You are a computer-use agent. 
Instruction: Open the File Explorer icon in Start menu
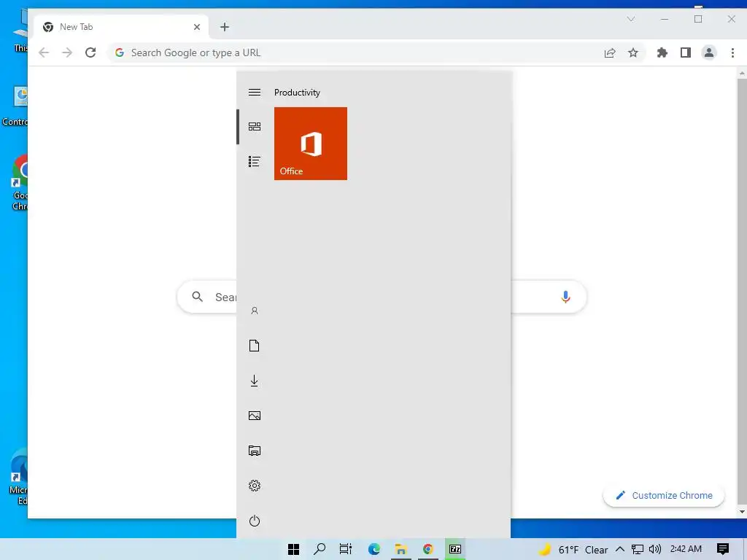coord(255,451)
